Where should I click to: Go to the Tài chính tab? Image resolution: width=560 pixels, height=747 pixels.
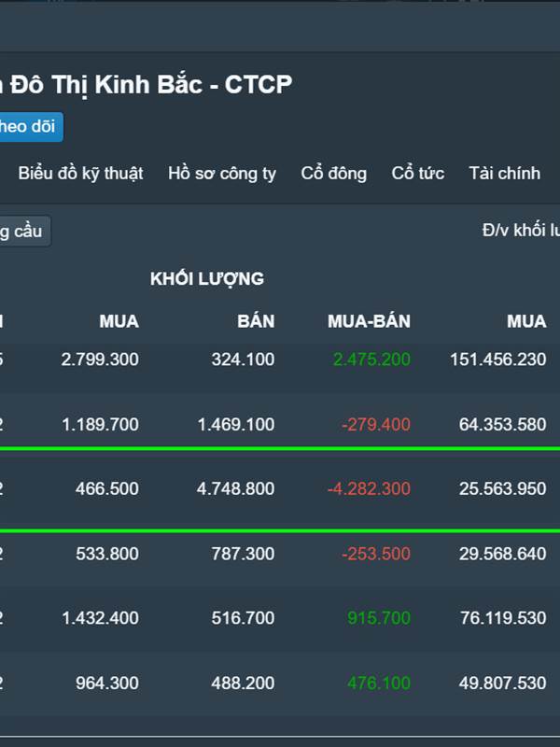click(x=504, y=174)
